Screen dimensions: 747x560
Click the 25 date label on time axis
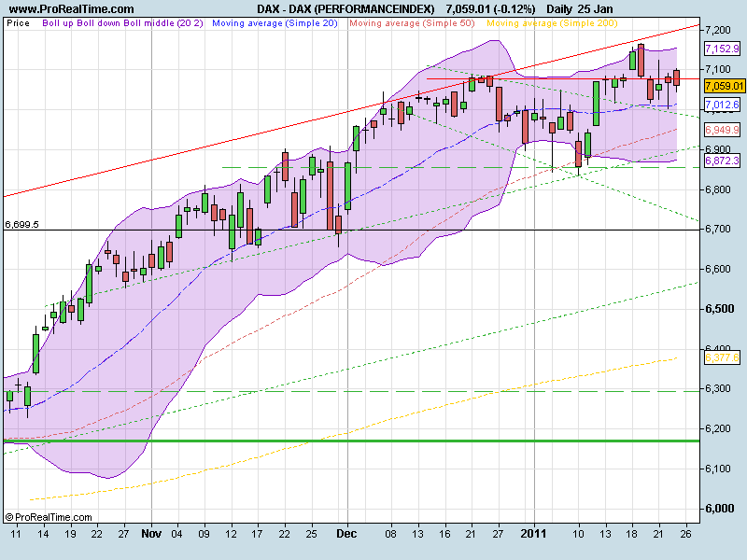point(311,534)
